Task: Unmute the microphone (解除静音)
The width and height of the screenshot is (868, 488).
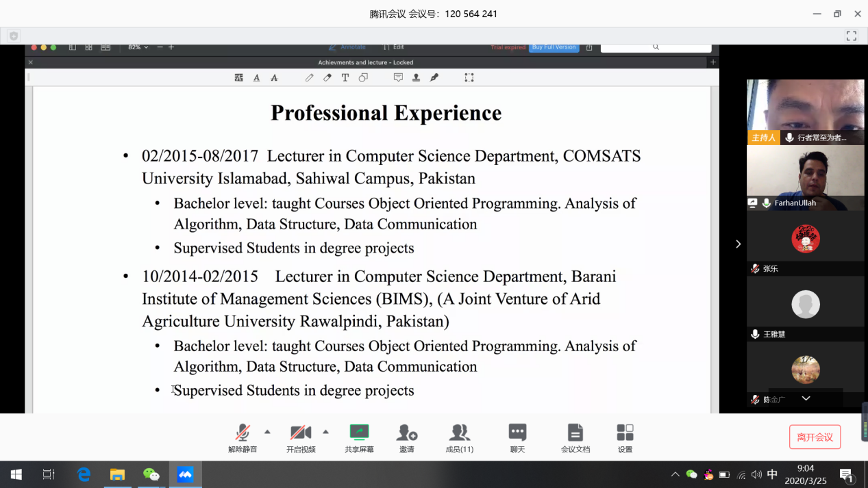Action: (x=243, y=437)
